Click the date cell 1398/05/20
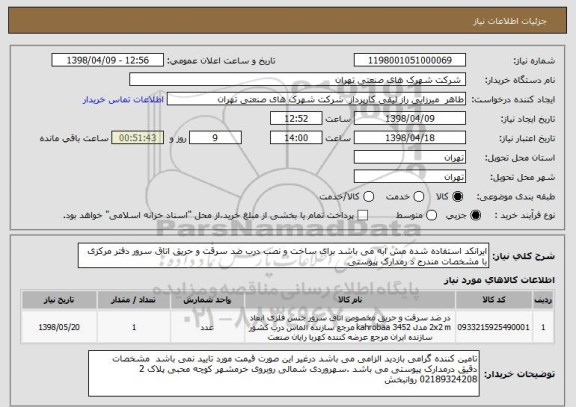Viewport: 576px width, 407px height. coord(59,327)
